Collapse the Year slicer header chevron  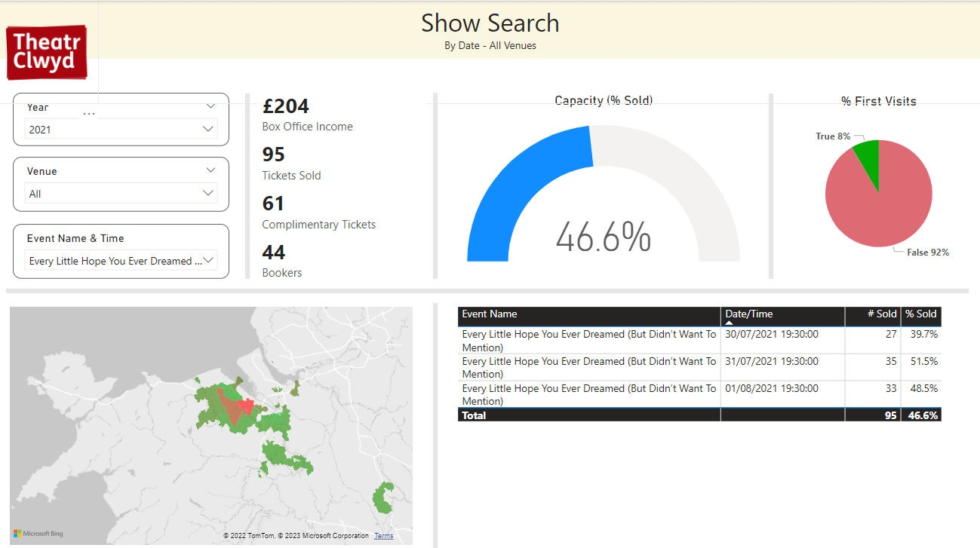210,106
